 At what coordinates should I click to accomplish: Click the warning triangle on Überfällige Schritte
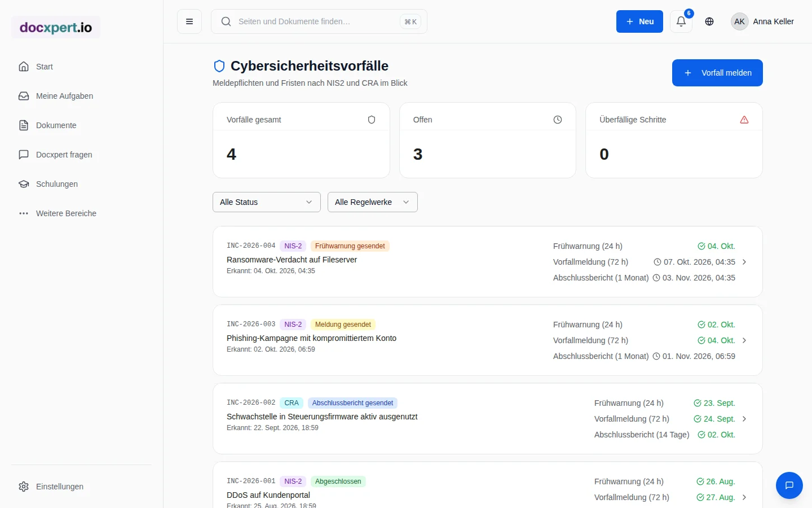pos(744,120)
